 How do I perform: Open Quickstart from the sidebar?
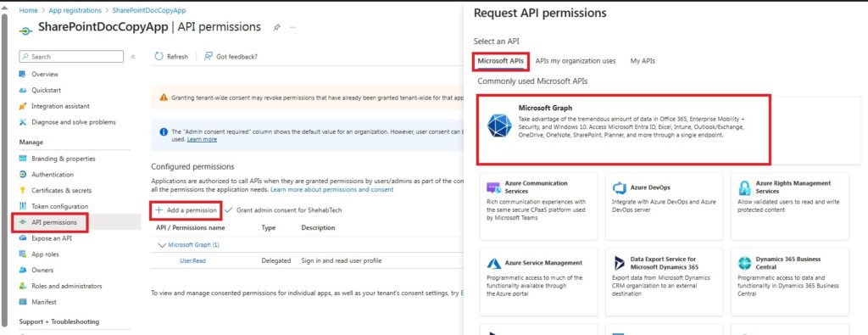pyautogui.click(x=46, y=90)
